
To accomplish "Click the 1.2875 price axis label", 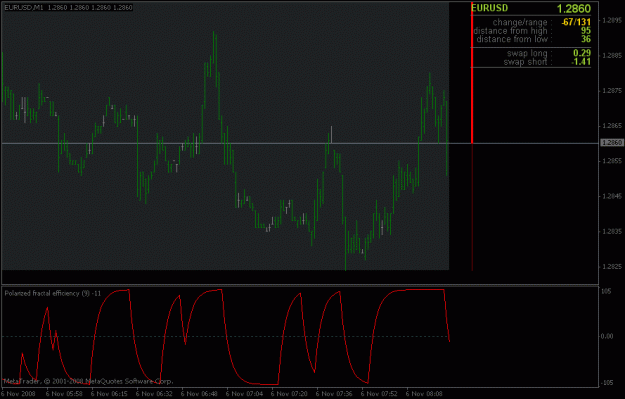I will [612, 91].
